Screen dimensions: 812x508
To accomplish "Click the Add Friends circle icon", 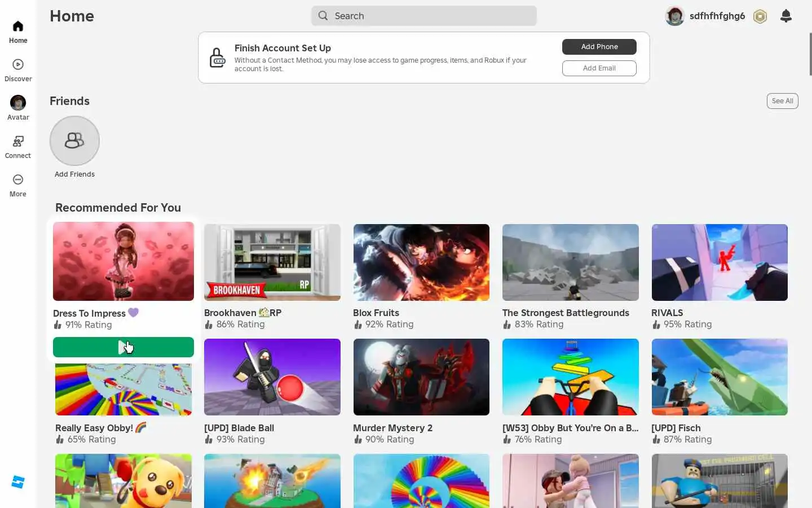I will 74,141.
